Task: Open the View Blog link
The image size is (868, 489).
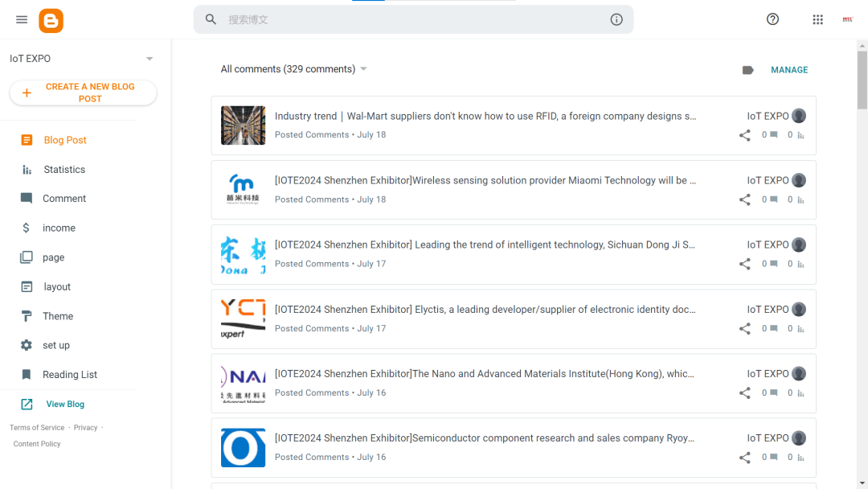Action: [x=64, y=405]
